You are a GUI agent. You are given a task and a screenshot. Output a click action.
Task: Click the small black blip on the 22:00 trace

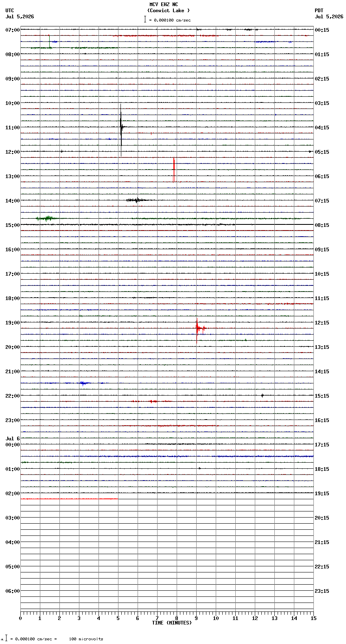[262, 395]
